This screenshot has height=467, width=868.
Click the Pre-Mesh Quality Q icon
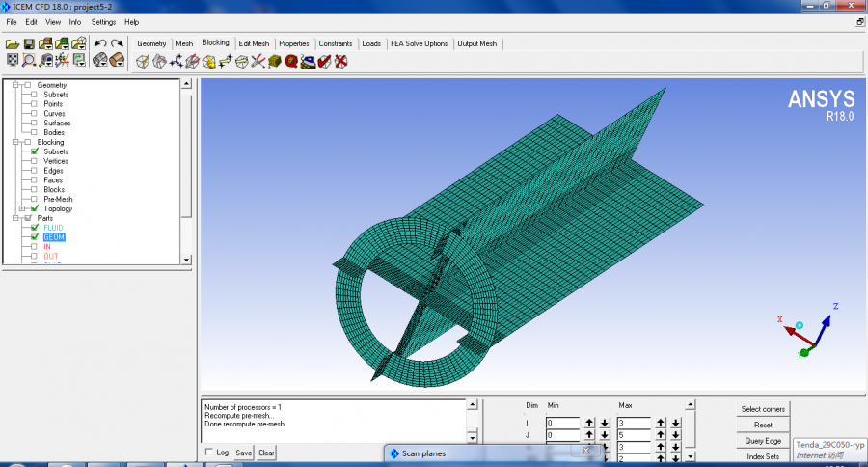(x=291, y=62)
